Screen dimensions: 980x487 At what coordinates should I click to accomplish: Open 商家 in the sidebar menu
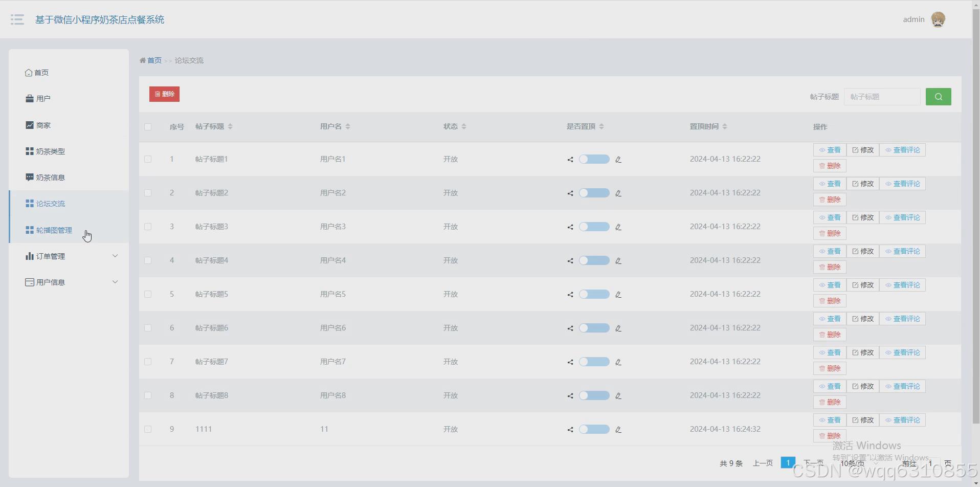click(69, 125)
